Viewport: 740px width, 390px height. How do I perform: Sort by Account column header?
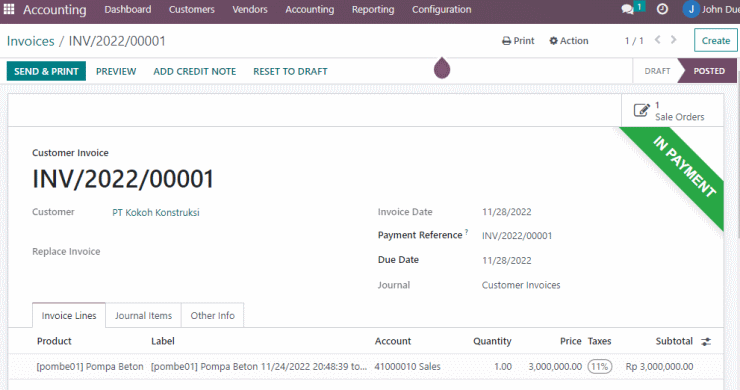point(393,341)
